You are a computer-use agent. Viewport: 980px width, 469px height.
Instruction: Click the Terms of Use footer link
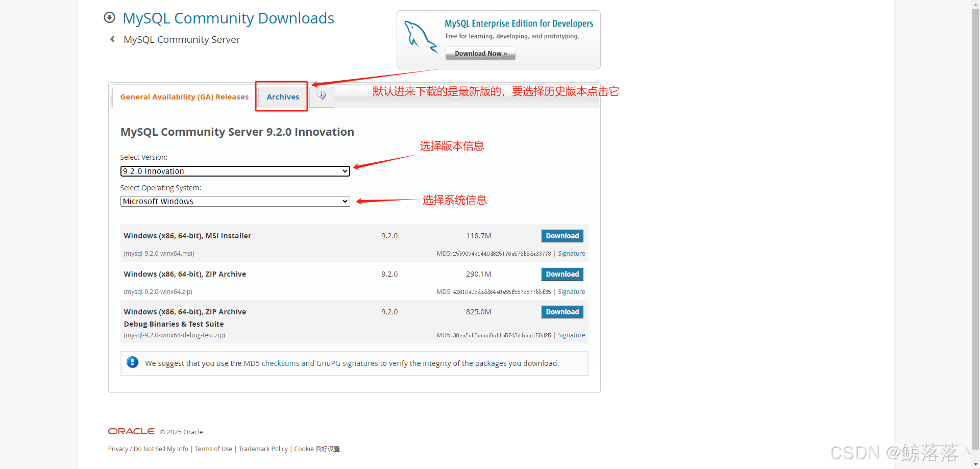[213, 449]
